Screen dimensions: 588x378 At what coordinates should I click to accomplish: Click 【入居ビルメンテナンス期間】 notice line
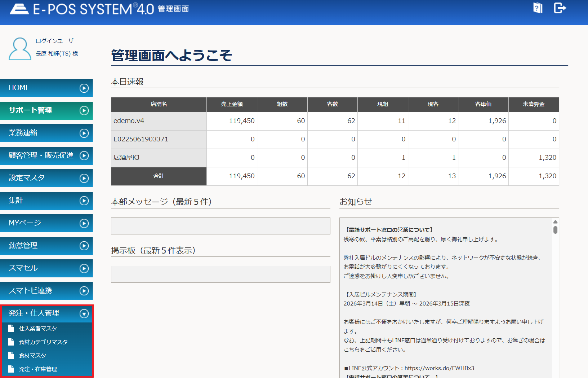pos(381,294)
